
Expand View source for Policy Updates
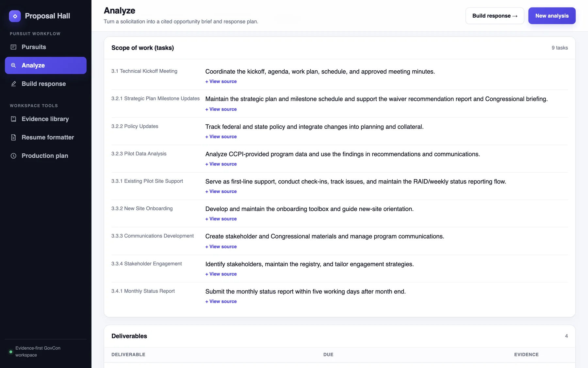[221, 137]
